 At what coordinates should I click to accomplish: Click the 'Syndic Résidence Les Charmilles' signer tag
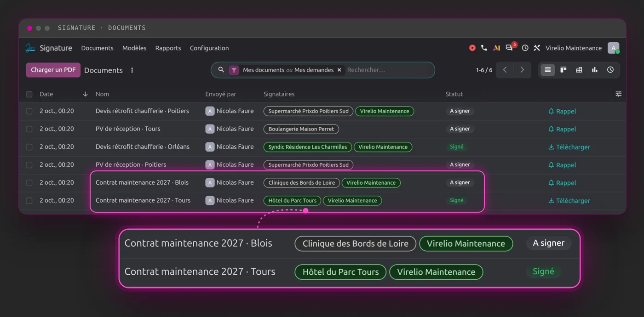[x=308, y=147]
